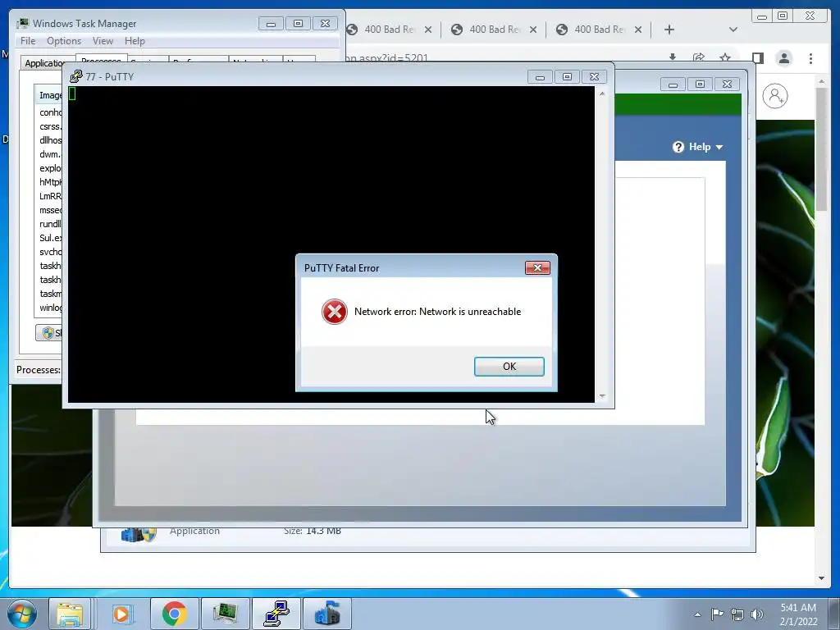Show hidden system tray icons
The width and height of the screenshot is (840, 630).
697,614
